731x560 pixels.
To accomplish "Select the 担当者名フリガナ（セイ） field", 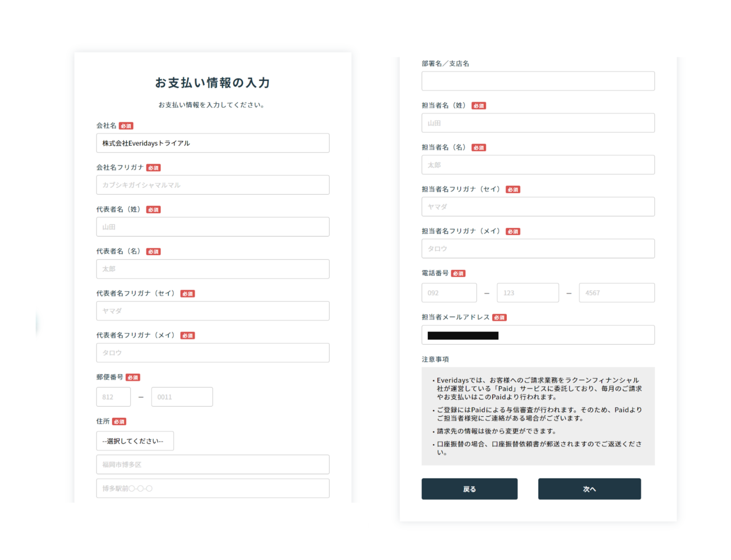I will [538, 207].
